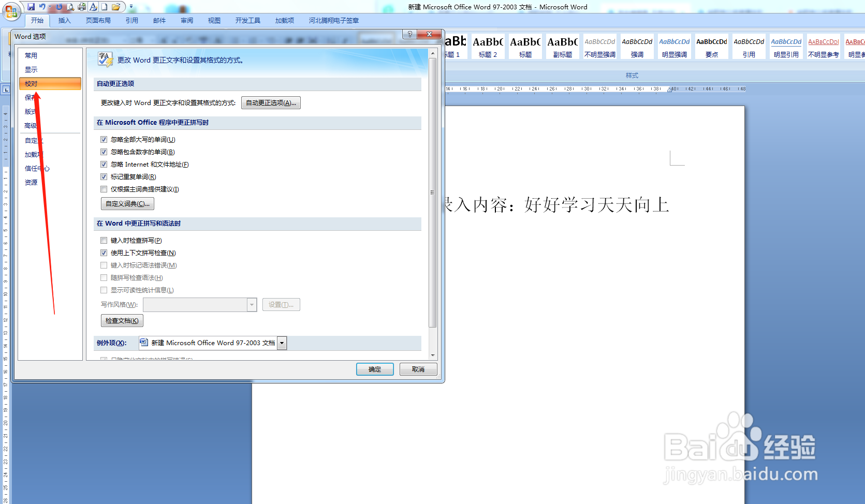Toggle 标记重复单词 checkbox

[x=104, y=177]
